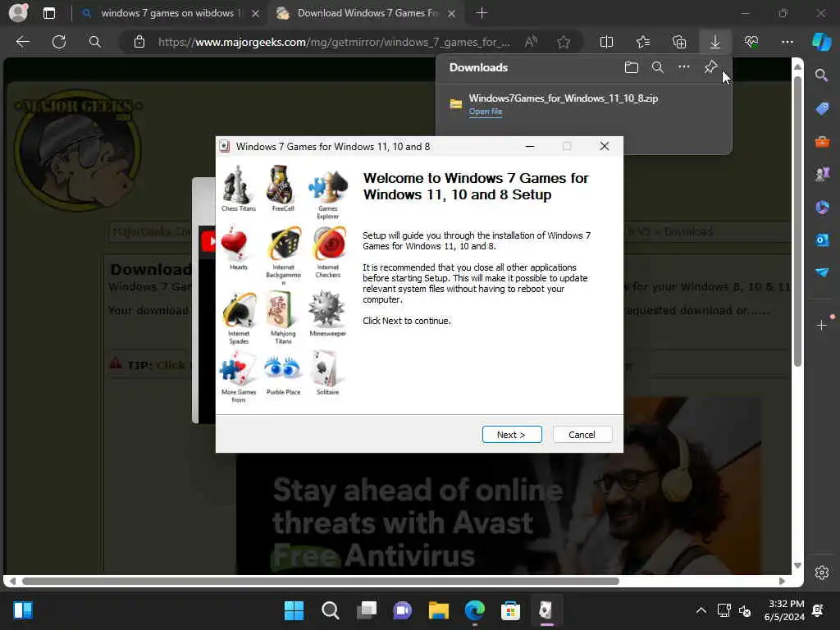The height and width of the screenshot is (630, 840).
Task: Click the Minesweeper icon
Action: click(327, 314)
